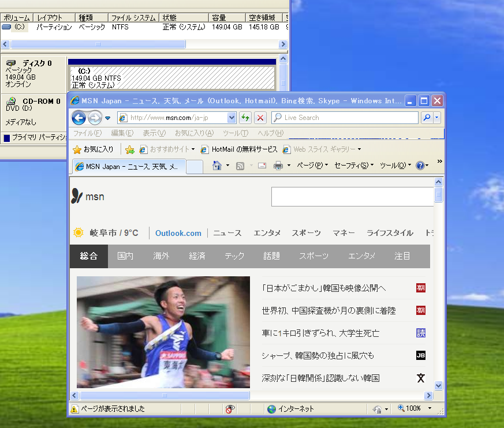504x428 pixels.
Task: Click the msn logo on the page
Action: 88,196
